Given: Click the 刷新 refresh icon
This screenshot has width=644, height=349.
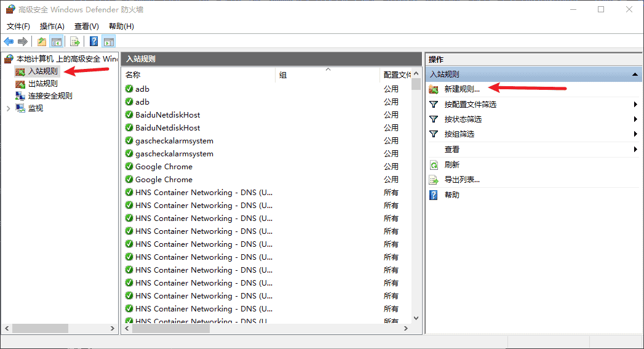Looking at the screenshot, I should tap(434, 165).
